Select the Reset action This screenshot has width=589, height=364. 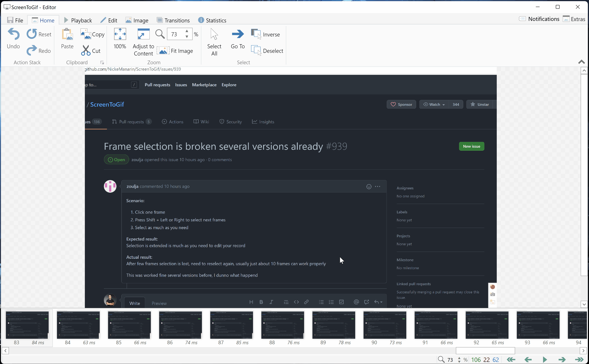tap(39, 34)
